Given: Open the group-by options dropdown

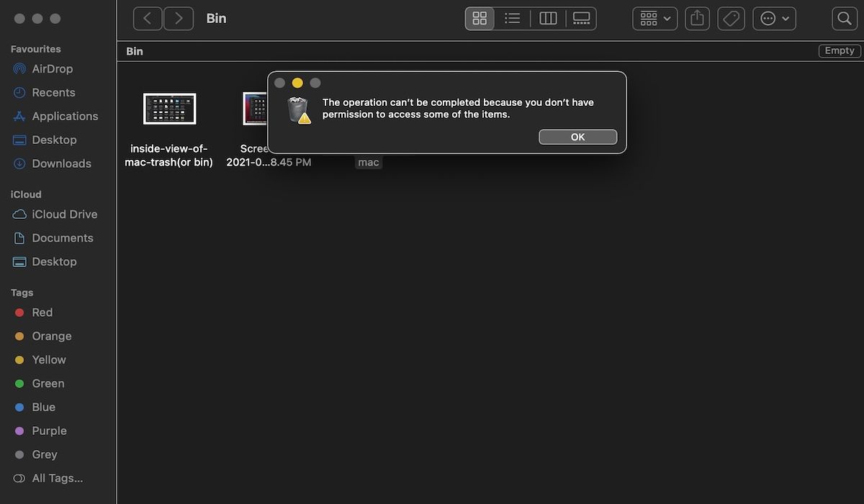Looking at the screenshot, I should [x=655, y=19].
